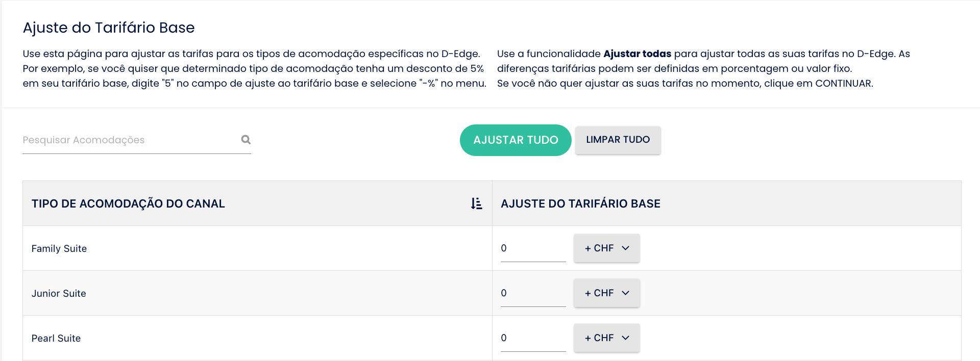Click the AJUSTE DO TARIFÁRIO BASE column header
The height and width of the screenshot is (361, 980).
point(580,204)
